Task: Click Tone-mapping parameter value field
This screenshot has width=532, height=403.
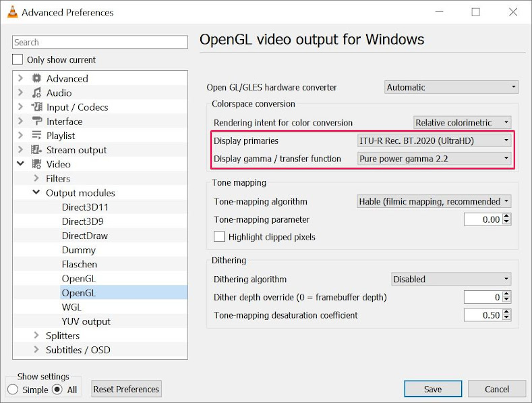Action: [x=483, y=219]
